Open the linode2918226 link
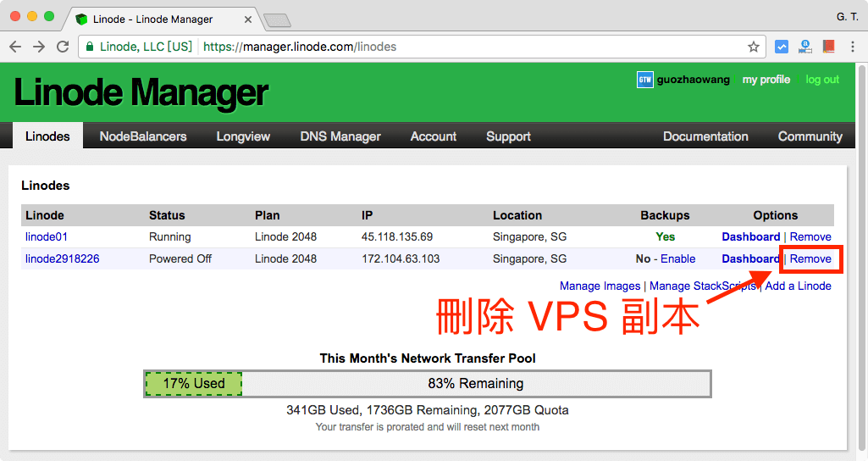The image size is (868, 461). pos(63,258)
